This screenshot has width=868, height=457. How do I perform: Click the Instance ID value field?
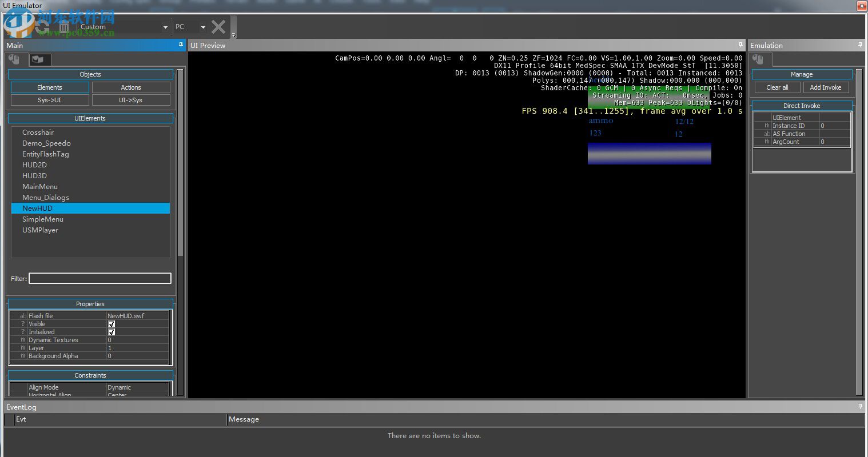pyautogui.click(x=834, y=126)
